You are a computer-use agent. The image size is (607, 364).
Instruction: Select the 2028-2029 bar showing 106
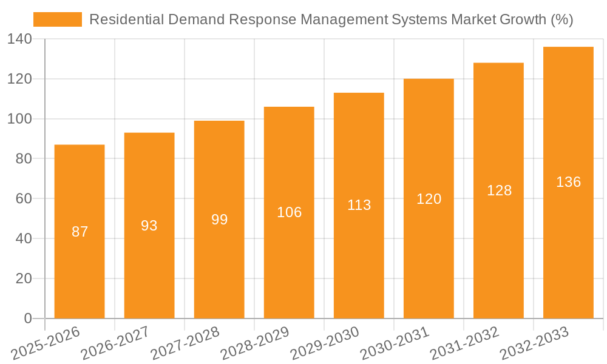pyautogui.click(x=289, y=212)
